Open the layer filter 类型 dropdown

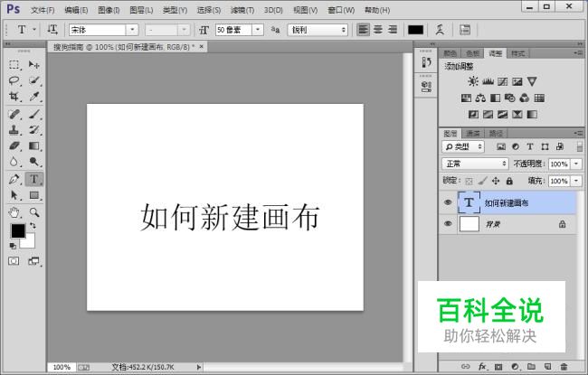(463, 147)
